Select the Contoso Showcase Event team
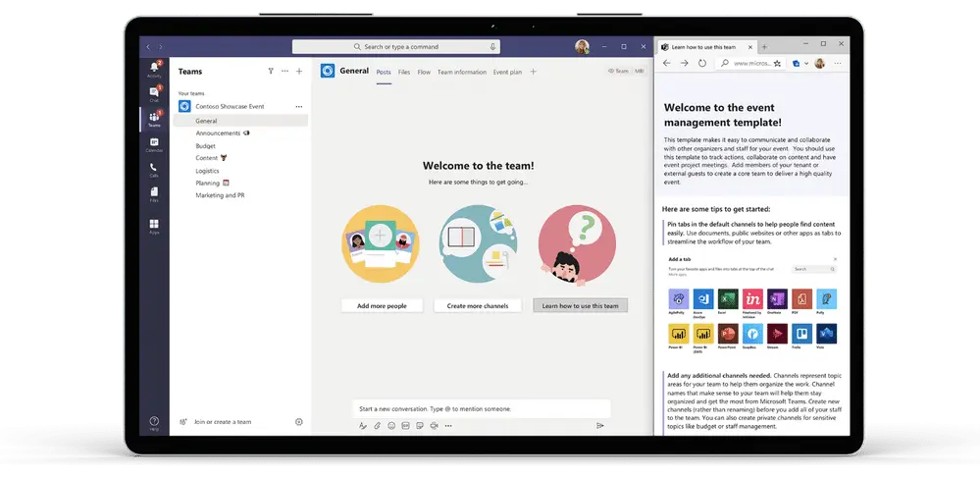980x477 pixels. coord(242,106)
